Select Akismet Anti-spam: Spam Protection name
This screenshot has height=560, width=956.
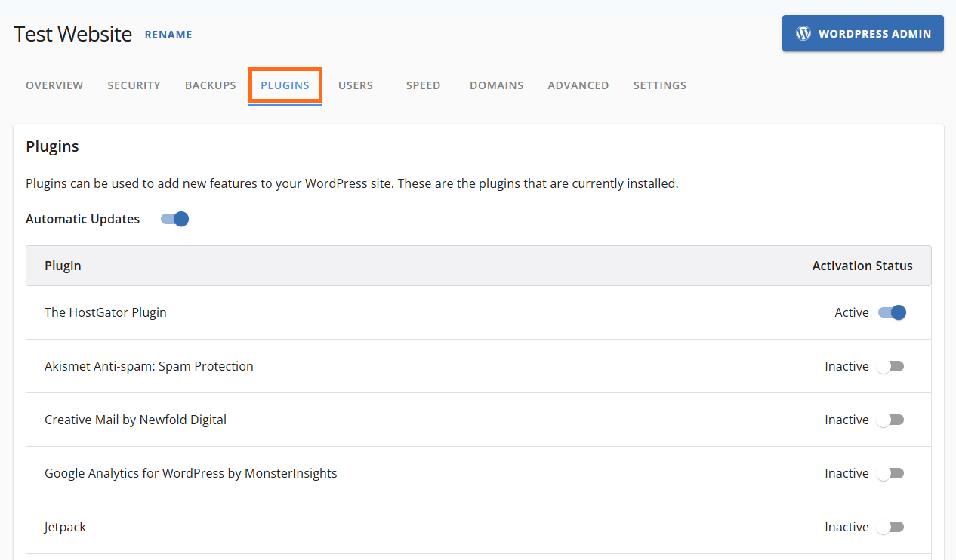tap(149, 366)
